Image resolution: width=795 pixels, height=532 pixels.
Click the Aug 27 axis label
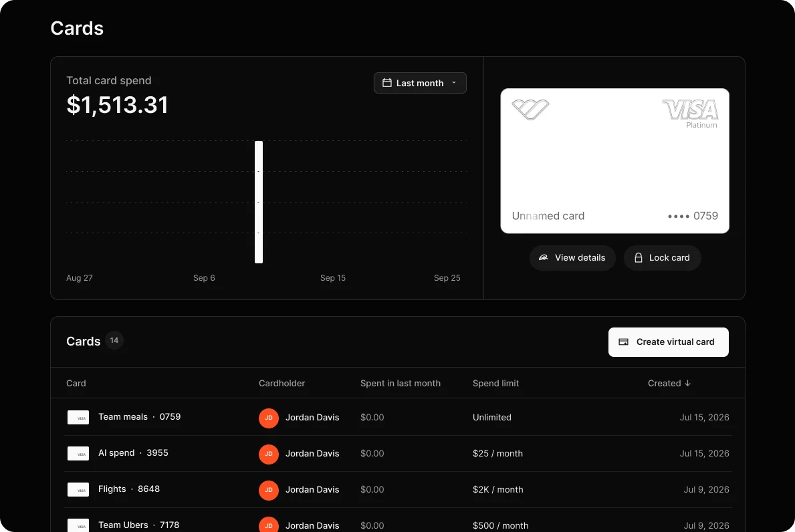(x=80, y=277)
